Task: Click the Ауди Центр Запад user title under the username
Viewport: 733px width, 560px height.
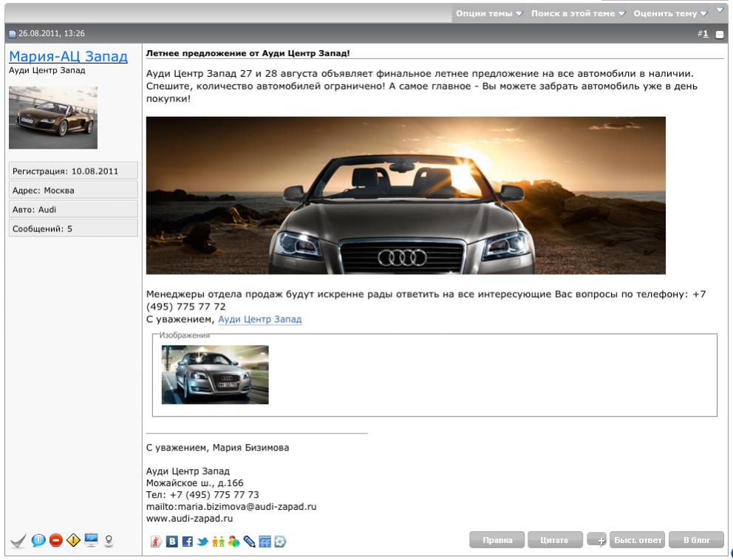Action: coord(47,71)
